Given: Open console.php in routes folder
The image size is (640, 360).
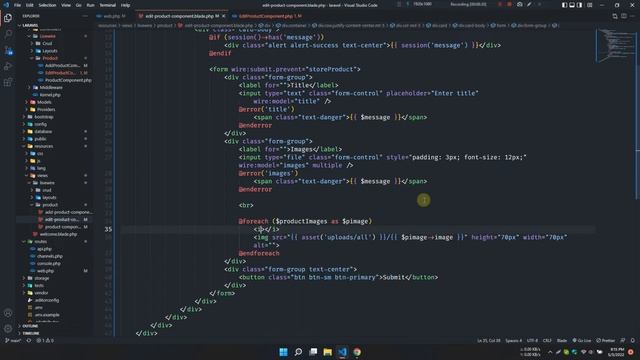Looking at the screenshot, I should [x=49, y=264].
